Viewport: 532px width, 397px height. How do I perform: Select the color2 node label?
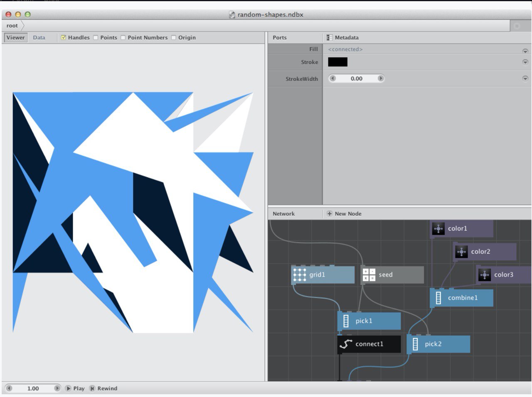point(480,252)
